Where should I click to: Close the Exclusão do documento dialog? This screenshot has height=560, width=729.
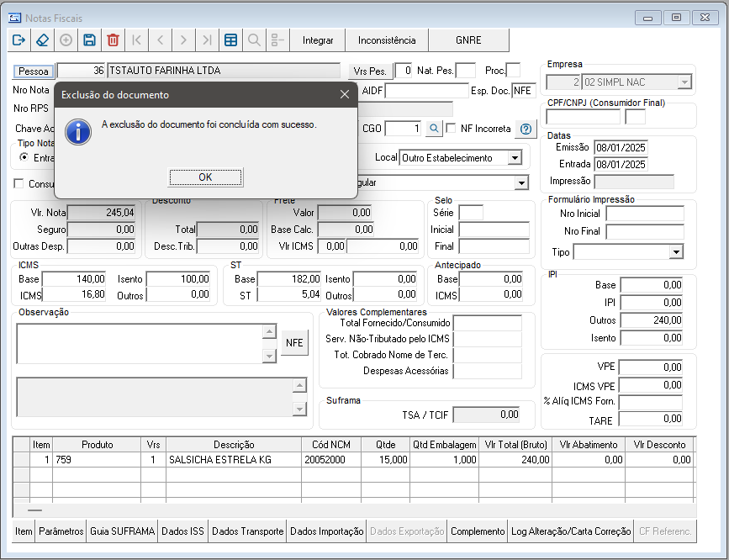(345, 94)
